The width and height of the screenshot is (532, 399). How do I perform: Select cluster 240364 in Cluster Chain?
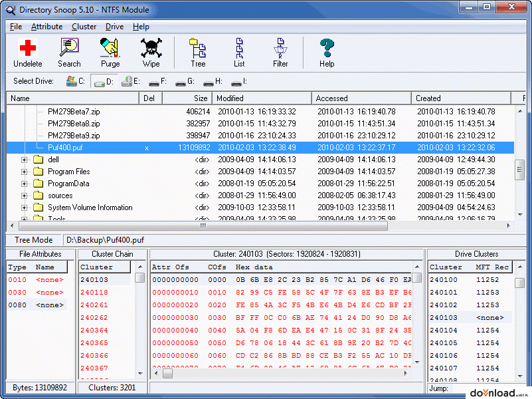pos(94,331)
